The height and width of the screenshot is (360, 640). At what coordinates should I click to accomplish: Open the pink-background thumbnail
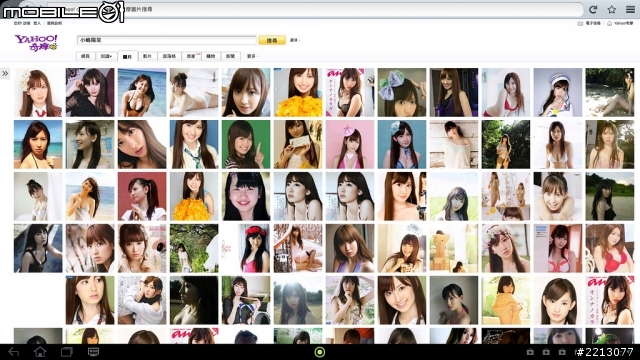pyautogui.click(x=350, y=144)
